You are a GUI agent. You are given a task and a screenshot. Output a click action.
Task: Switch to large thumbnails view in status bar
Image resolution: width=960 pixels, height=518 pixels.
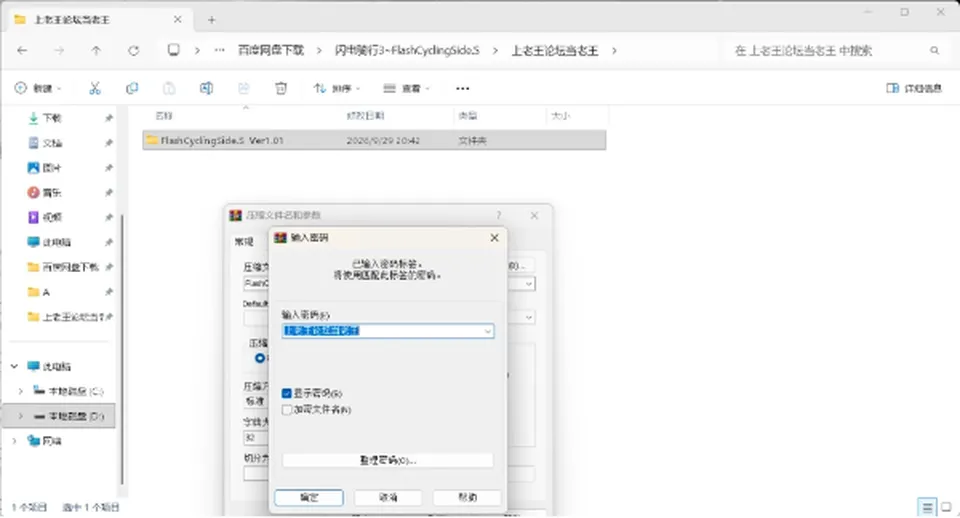(947, 507)
